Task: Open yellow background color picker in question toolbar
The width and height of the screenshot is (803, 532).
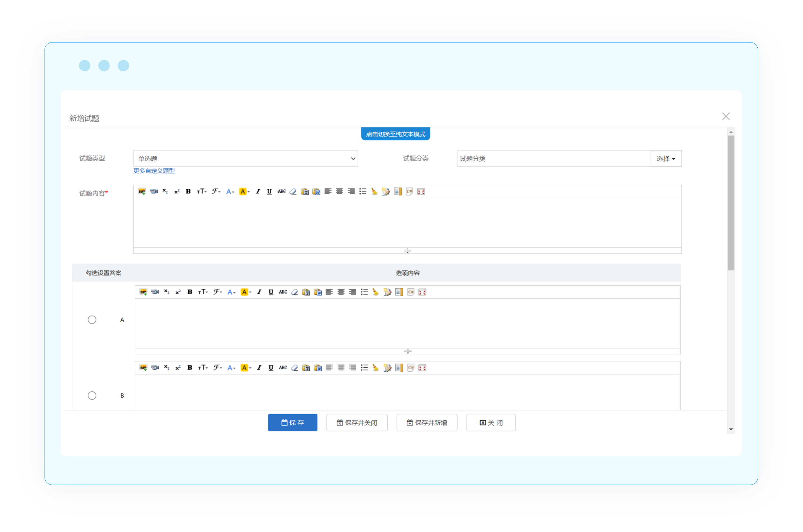Action: [x=244, y=191]
